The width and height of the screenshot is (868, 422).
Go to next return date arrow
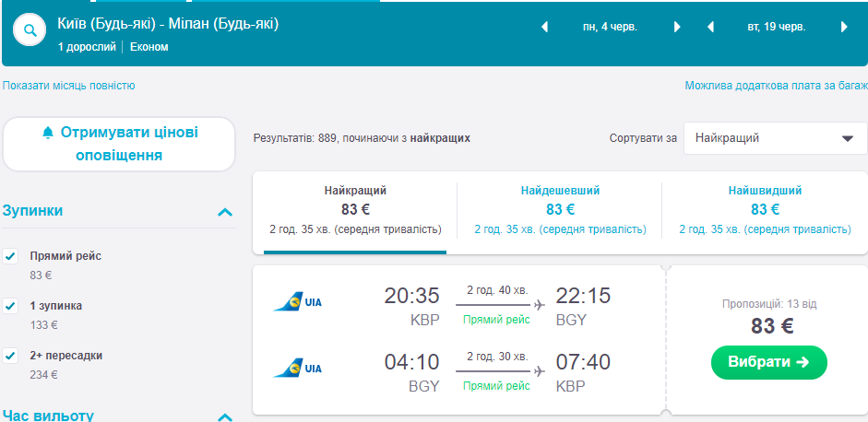click(844, 28)
